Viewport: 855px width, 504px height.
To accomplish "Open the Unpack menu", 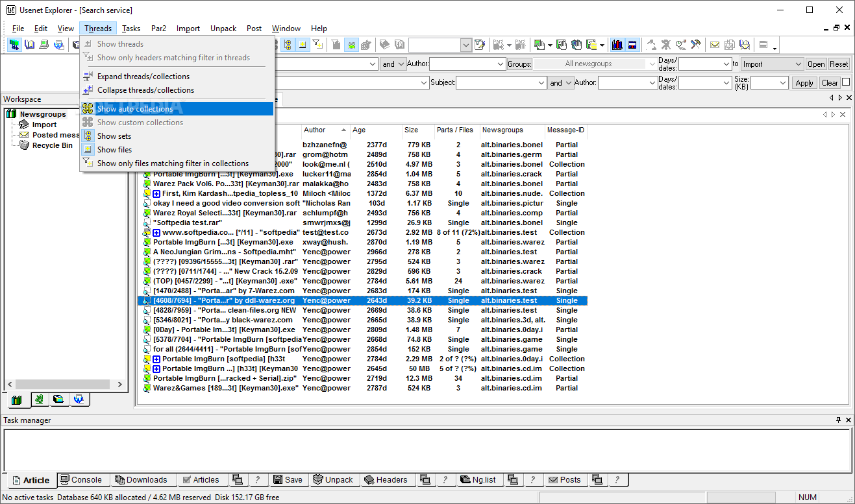I will (x=223, y=28).
